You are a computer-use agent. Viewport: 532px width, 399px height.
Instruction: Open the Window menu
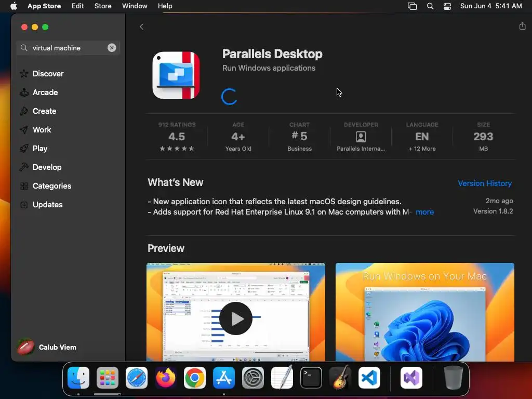(135, 6)
